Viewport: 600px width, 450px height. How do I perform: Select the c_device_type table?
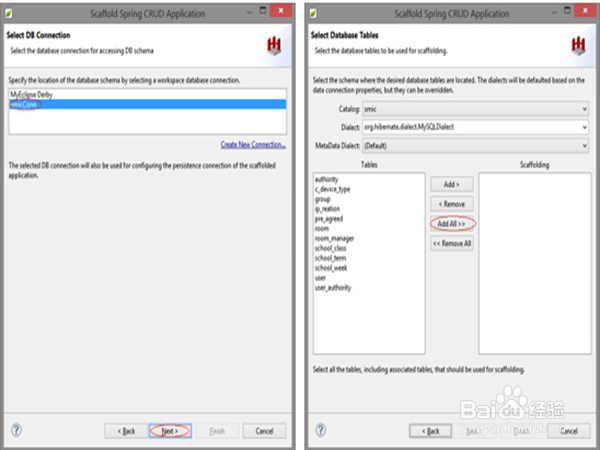click(x=332, y=189)
